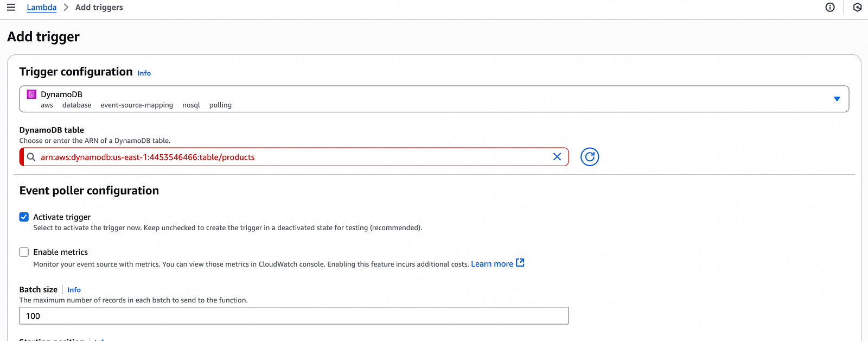Click the polling tag text

click(220, 105)
